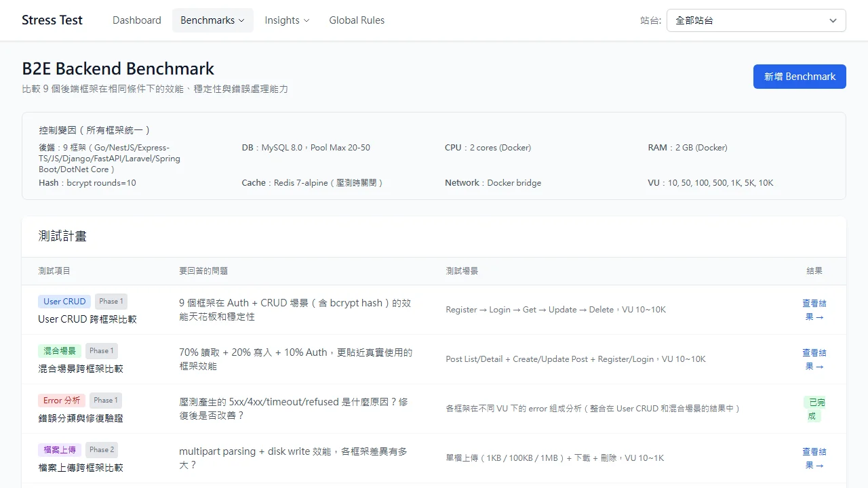Click the Stress Test brand title

(52, 20)
